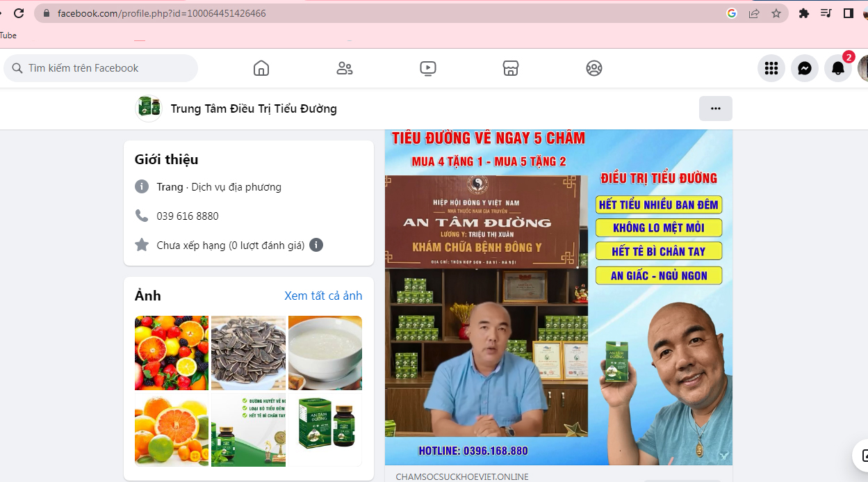Open page options three-dots menu
This screenshot has height=482, width=868.
tap(715, 109)
